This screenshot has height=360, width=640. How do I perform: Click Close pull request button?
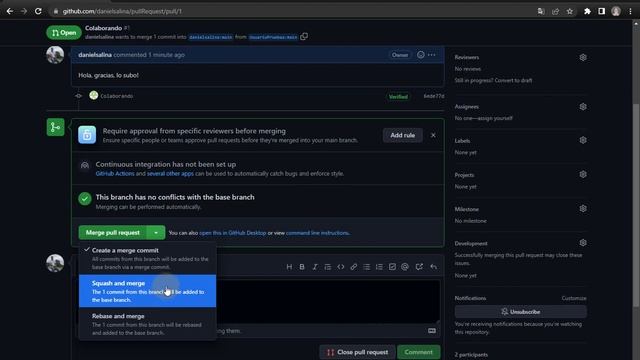(x=357, y=352)
